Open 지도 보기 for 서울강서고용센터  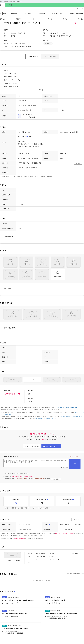[x=78, y=525]
